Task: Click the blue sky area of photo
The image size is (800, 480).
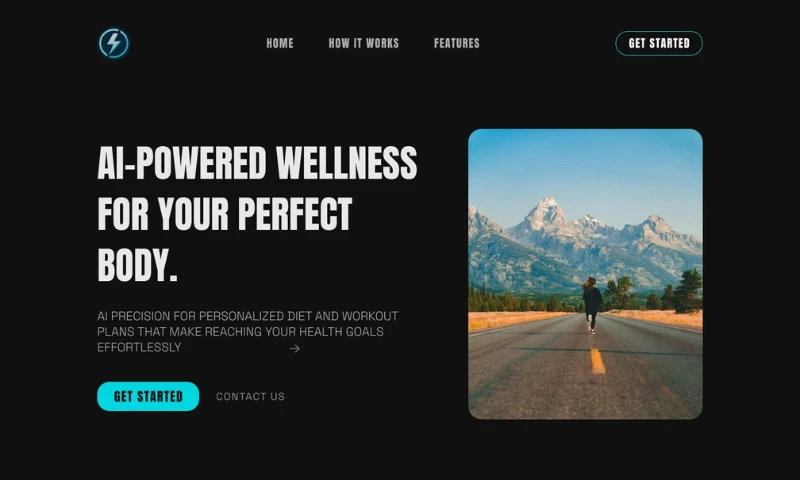Action: pyautogui.click(x=585, y=163)
